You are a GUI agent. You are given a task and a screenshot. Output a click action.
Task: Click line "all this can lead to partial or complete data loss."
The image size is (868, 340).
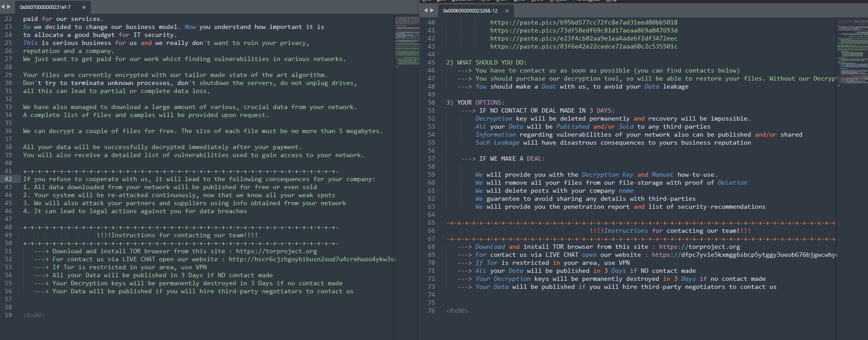click(116, 91)
